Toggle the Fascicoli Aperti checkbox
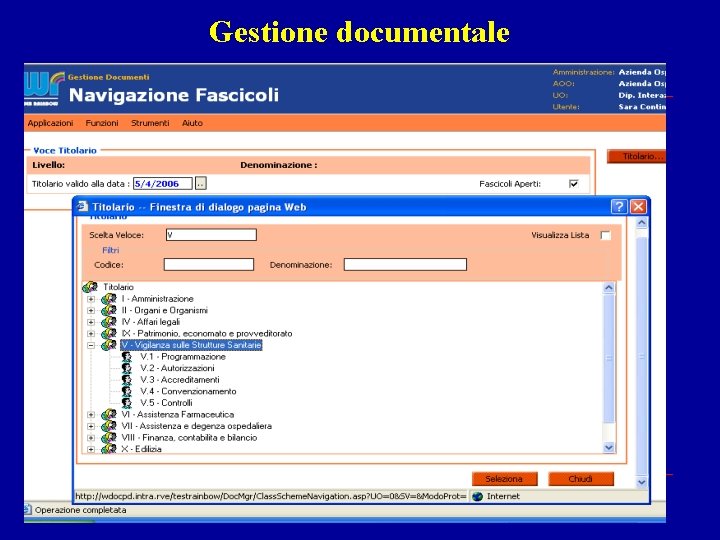 pyautogui.click(x=573, y=184)
